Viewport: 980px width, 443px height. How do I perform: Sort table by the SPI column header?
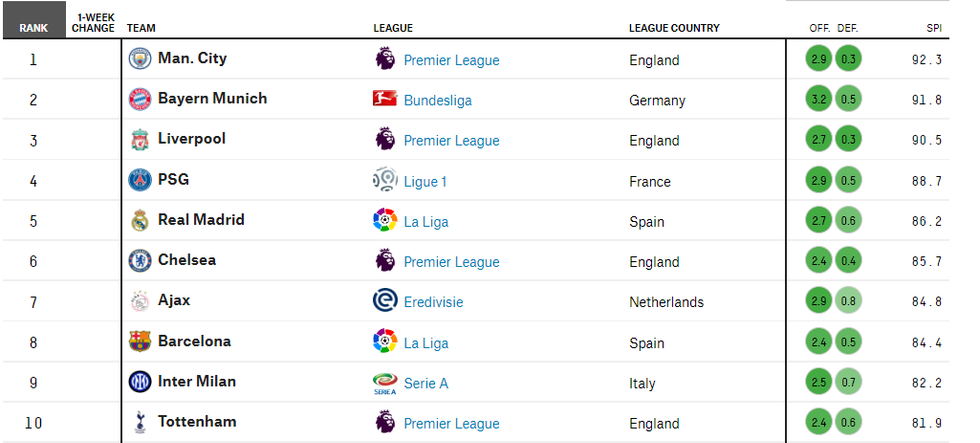(933, 28)
